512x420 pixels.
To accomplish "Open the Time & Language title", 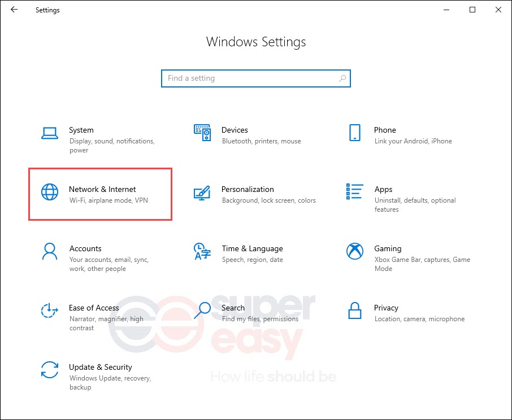I will tap(252, 248).
